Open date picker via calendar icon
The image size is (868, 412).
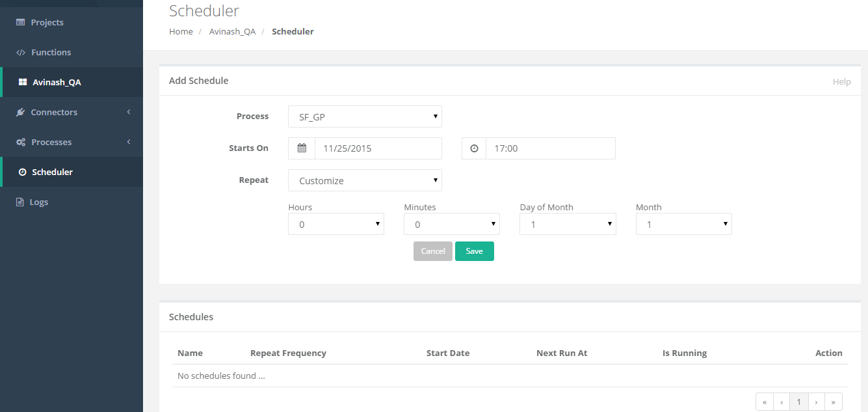pos(302,148)
